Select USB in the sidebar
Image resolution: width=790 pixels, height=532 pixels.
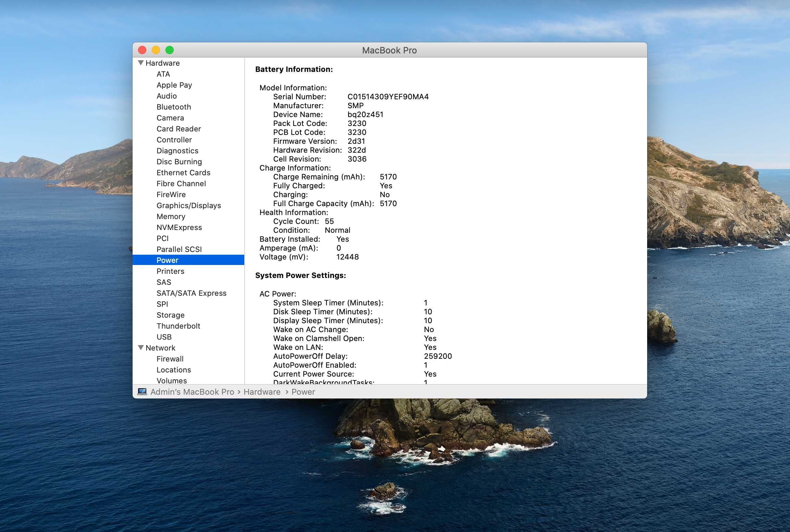click(164, 337)
